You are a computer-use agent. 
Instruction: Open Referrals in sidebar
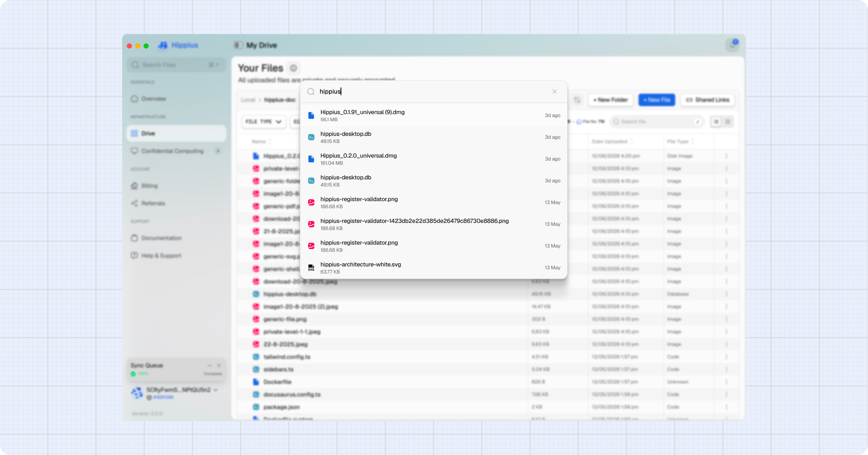click(176, 203)
